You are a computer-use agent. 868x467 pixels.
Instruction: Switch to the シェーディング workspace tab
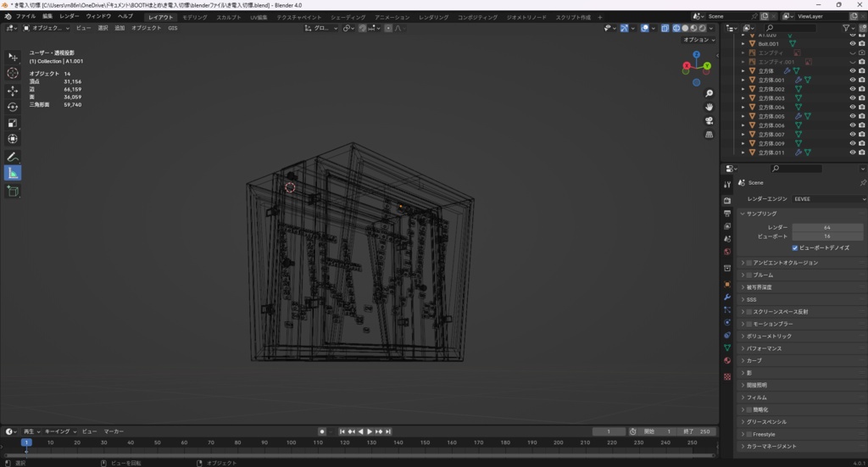tap(348, 17)
